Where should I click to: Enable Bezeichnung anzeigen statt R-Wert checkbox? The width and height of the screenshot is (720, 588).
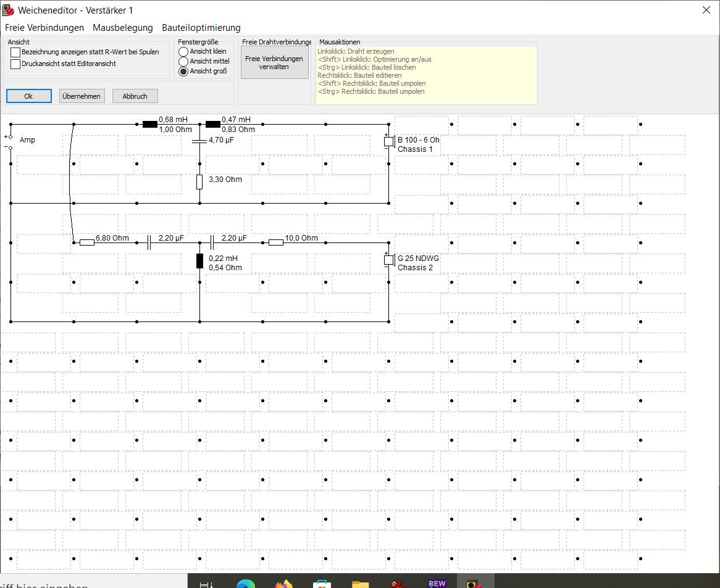tap(15, 52)
